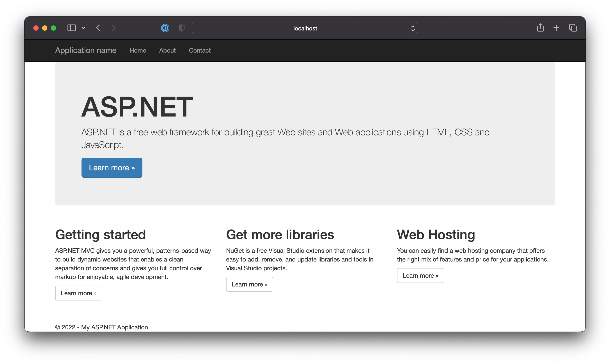Go back with the back arrow
Viewport: 610px width, 364px height.
pos(98,28)
